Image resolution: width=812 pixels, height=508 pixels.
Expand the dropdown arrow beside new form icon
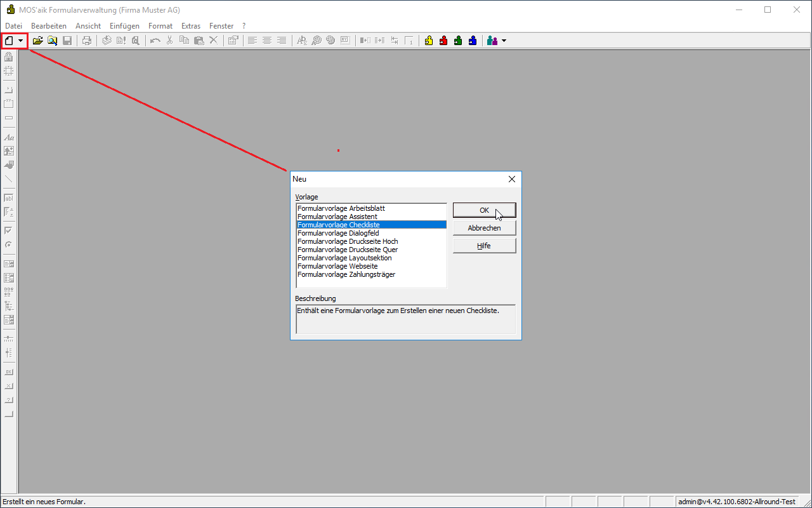pos(21,41)
